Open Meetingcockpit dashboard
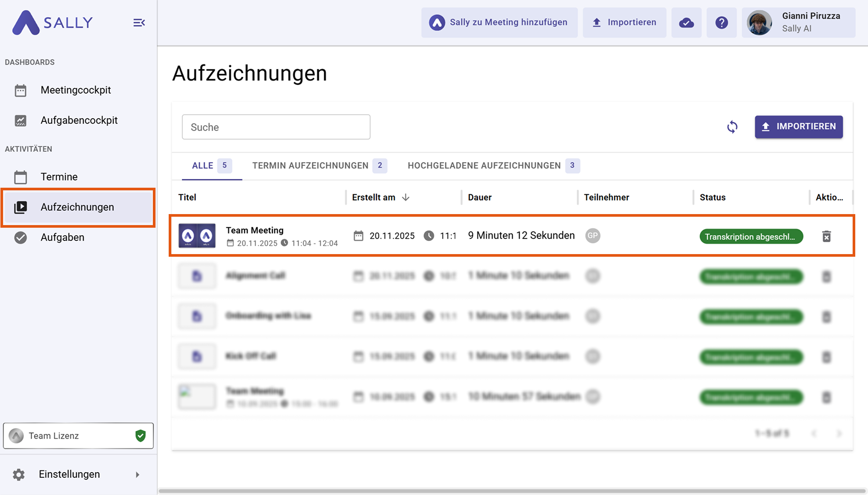This screenshot has height=495, width=868. pyautogui.click(x=76, y=90)
